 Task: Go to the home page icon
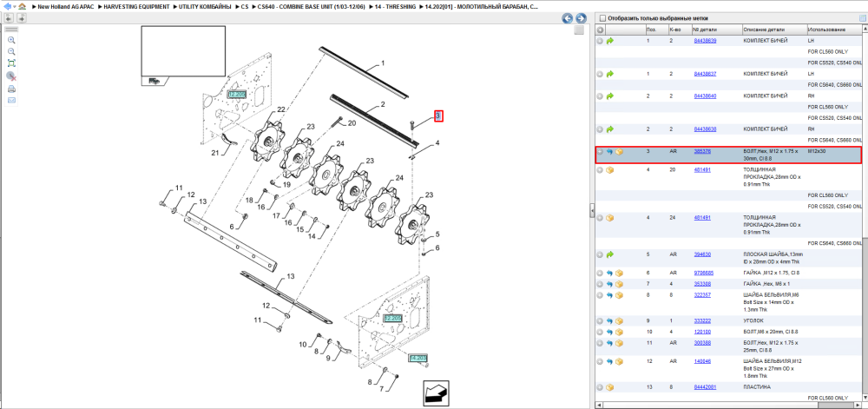coord(22,6)
